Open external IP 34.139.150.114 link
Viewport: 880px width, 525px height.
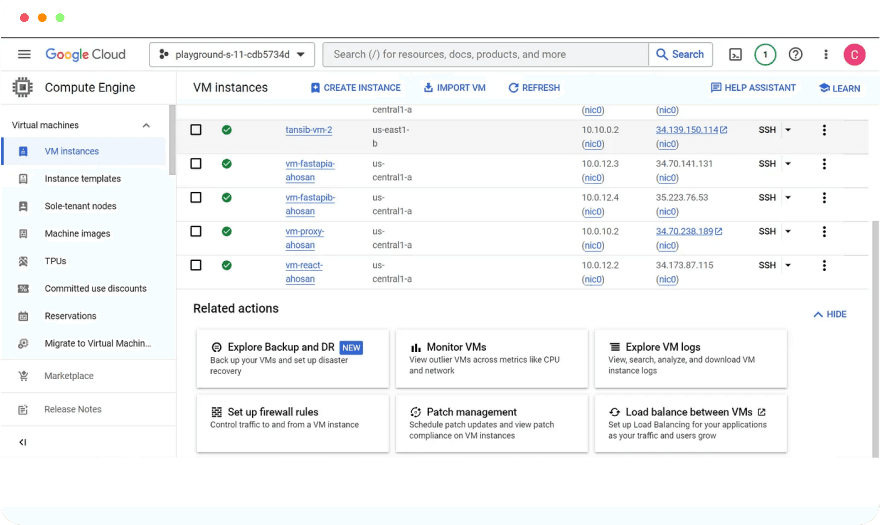click(691, 130)
